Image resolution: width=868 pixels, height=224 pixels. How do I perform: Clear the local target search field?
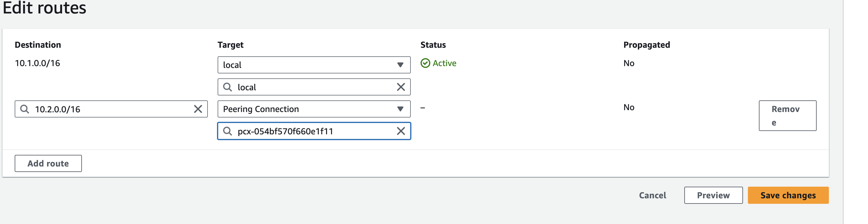tap(401, 87)
